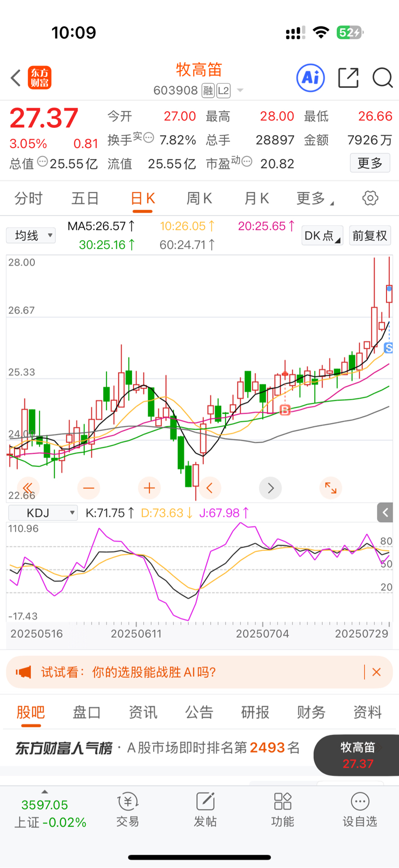The width and height of the screenshot is (399, 868).
Task: Tap 设自选 add to watchlist icon
Action: point(360,810)
